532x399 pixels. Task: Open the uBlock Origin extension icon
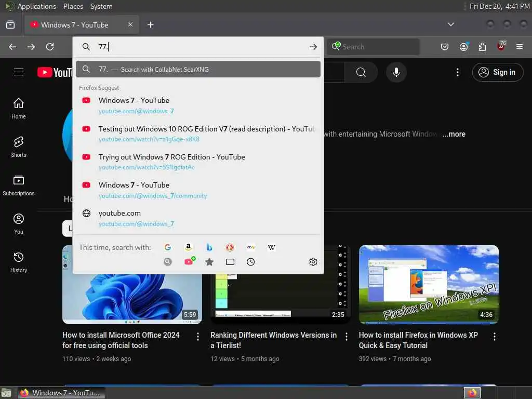[x=501, y=46]
